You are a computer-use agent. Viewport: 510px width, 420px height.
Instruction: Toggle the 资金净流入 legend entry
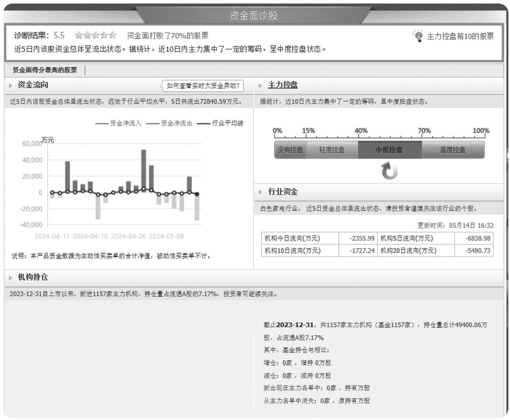(119, 123)
